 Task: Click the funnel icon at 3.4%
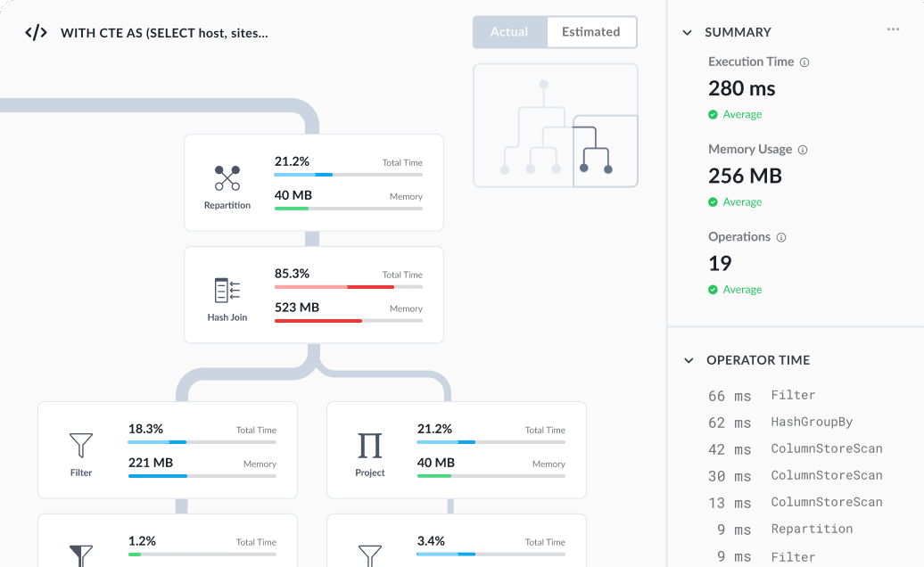369,555
